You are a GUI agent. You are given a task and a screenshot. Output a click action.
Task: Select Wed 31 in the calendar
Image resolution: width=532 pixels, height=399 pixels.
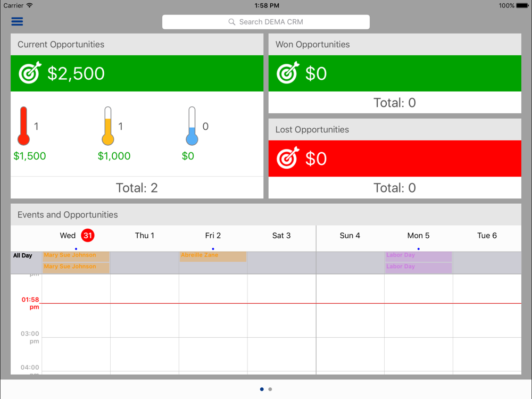click(x=76, y=236)
